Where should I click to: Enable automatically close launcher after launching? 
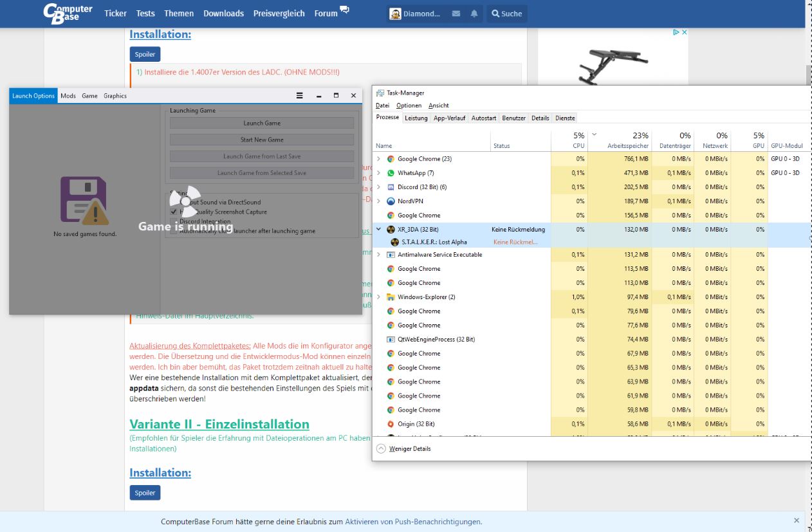click(x=174, y=231)
